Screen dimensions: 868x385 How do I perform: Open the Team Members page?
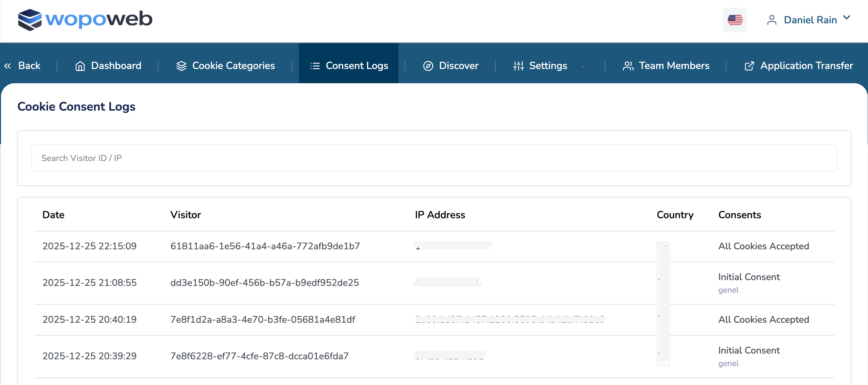point(674,66)
